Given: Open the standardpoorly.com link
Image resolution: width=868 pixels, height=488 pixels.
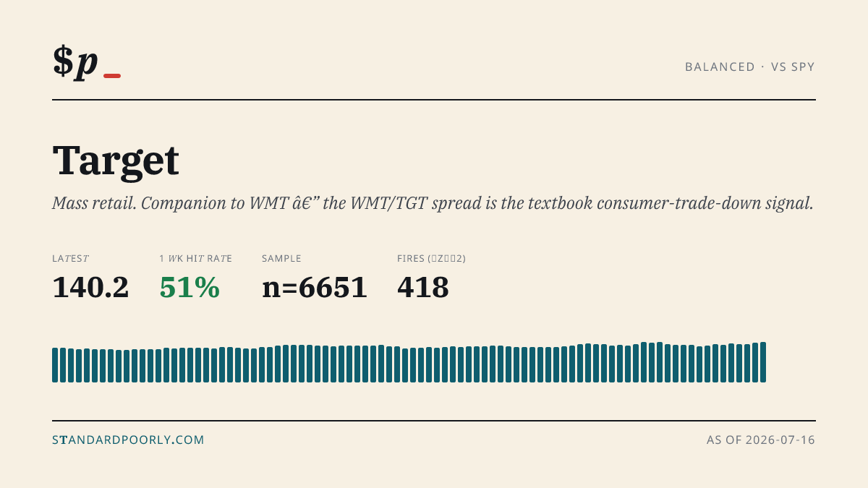Looking at the screenshot, I should point(128,440).
